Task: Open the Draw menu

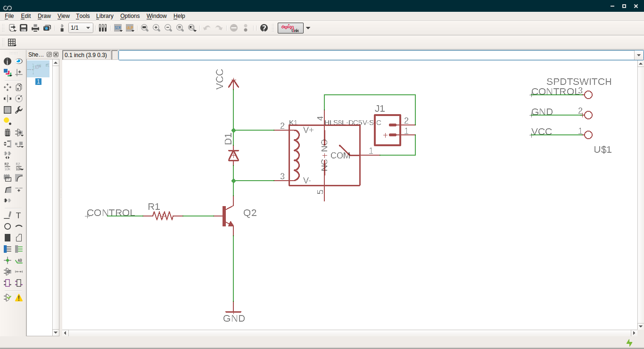Action: [x=44, y=16]
